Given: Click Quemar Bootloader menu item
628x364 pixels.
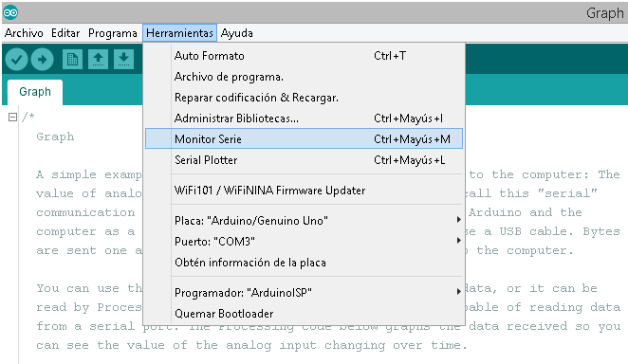Looking at the screenshot, I should click(304, 313).
